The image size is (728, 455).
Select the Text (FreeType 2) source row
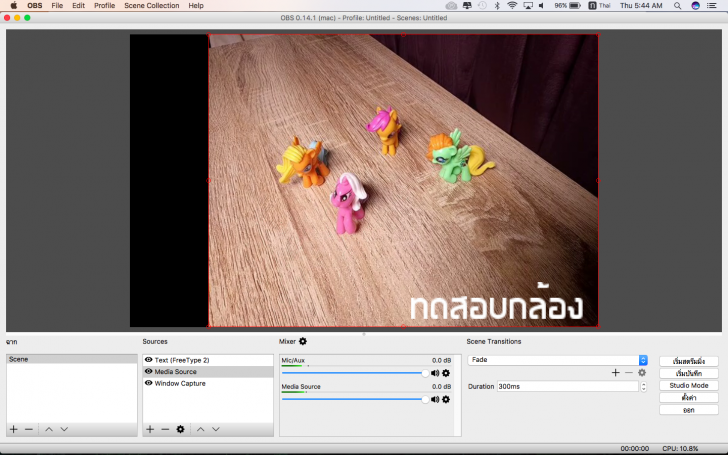[x=208, y=360]
